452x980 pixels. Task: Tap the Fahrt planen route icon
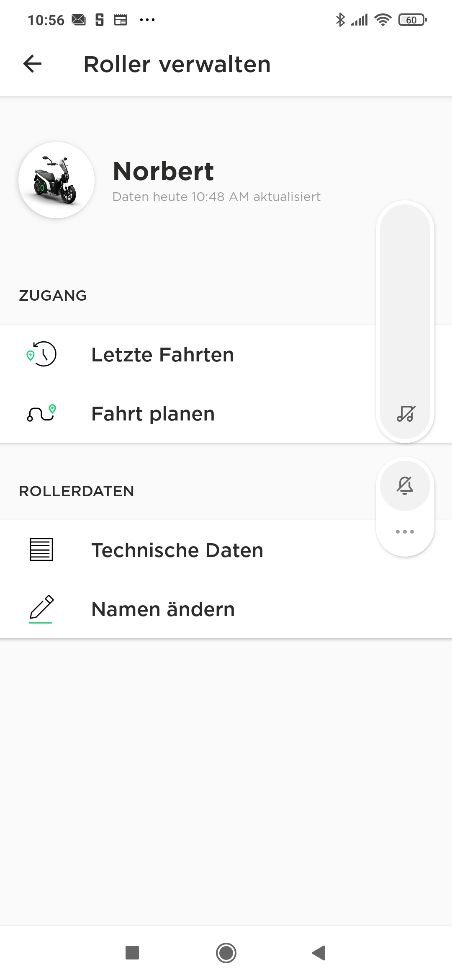coord(42,413)
